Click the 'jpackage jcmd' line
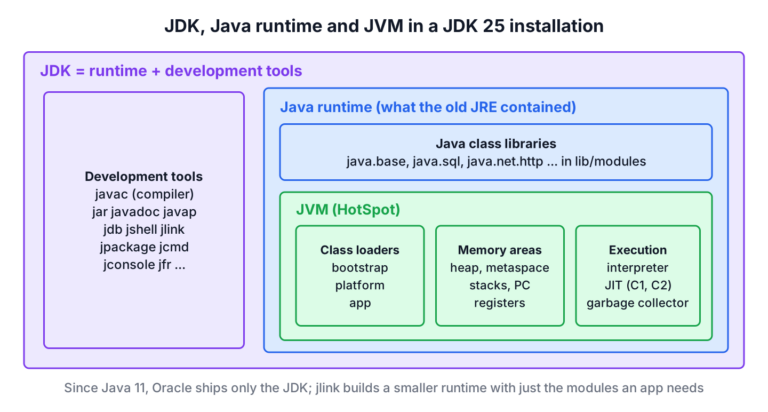This screenshot has height=412, width=768. (144, 247)
